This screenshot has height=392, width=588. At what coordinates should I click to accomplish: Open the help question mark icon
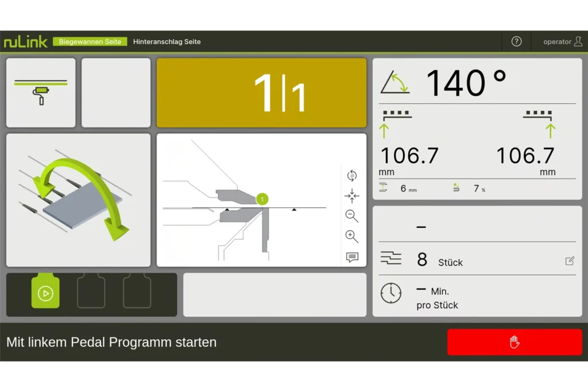516,41
